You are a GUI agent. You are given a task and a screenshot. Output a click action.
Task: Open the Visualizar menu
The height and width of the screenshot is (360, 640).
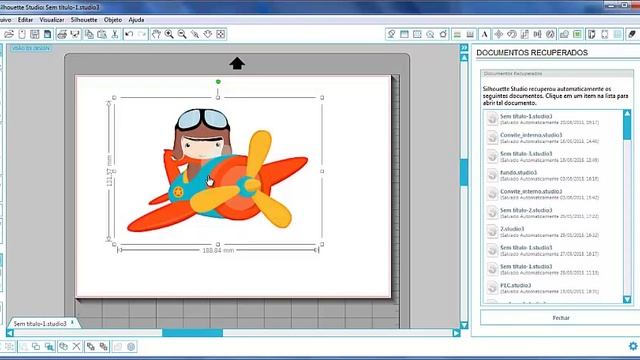[52, 20]
